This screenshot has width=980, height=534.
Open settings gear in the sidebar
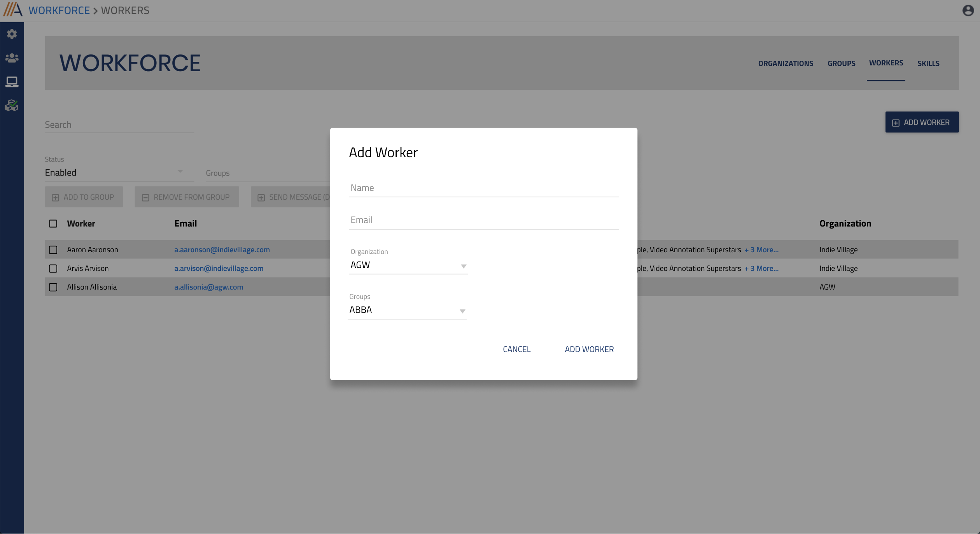point(12,34)
